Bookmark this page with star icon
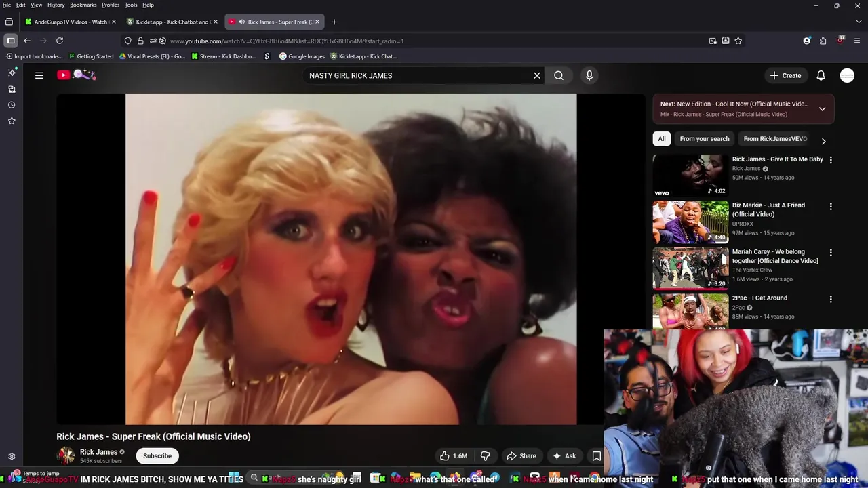The width and height of the screenshot is (868, 488). click(738, 41)
